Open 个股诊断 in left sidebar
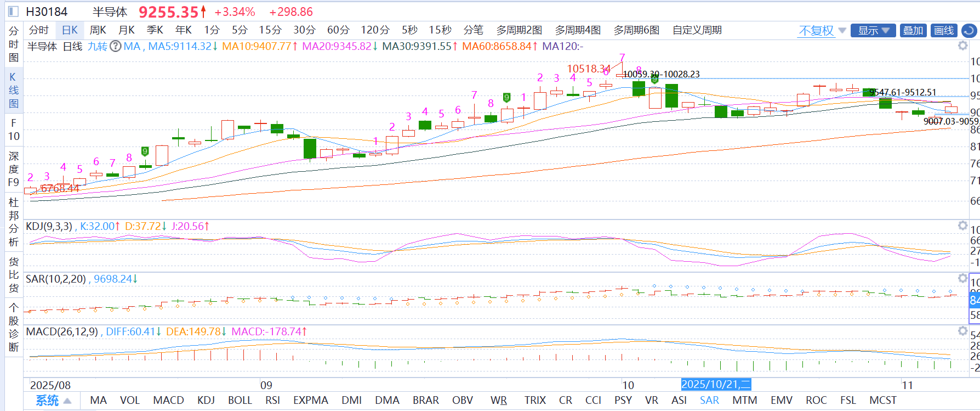980x411 pixels. [x=14, y=327]
